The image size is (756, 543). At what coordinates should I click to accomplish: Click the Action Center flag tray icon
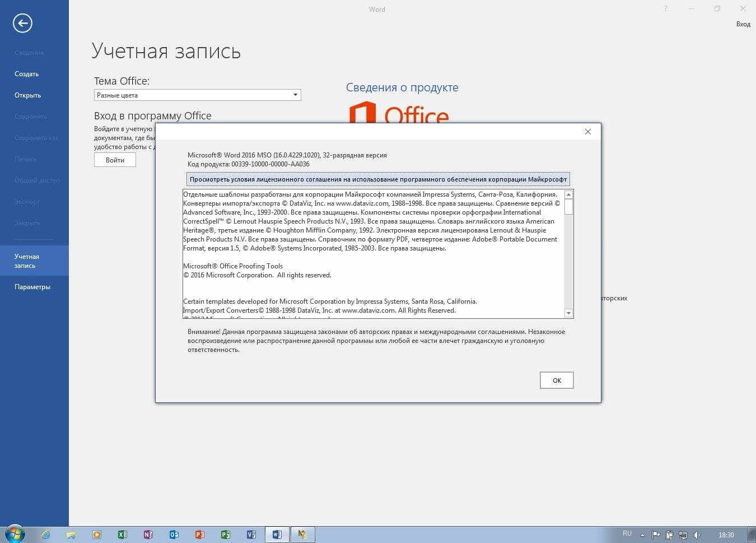tap(656, 535)
